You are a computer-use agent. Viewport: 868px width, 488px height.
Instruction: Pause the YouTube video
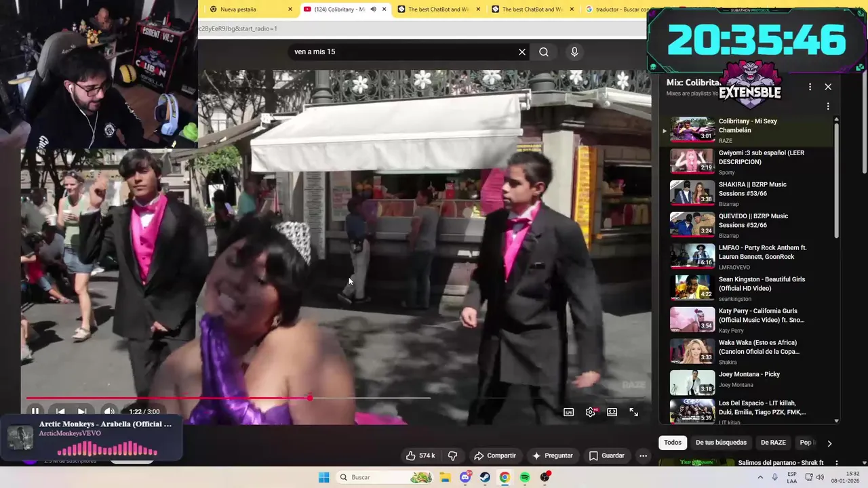pos(35,411)
